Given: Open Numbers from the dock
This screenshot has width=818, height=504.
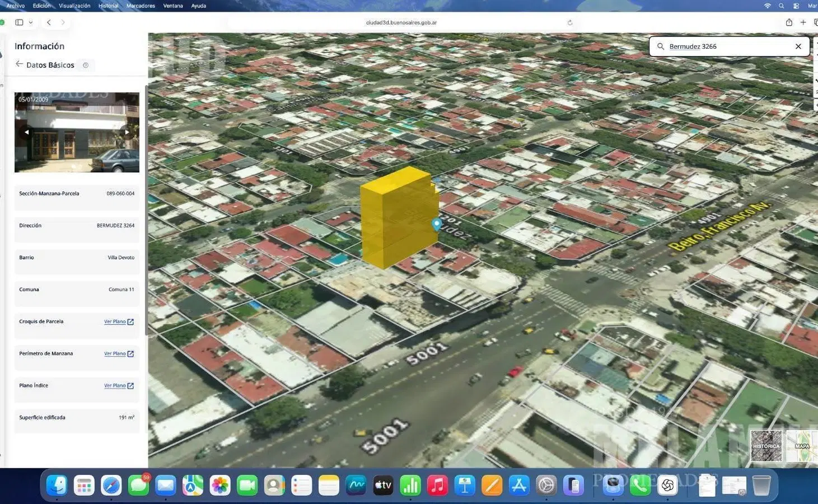Looking at the screenshot, I should coord(410,485).
